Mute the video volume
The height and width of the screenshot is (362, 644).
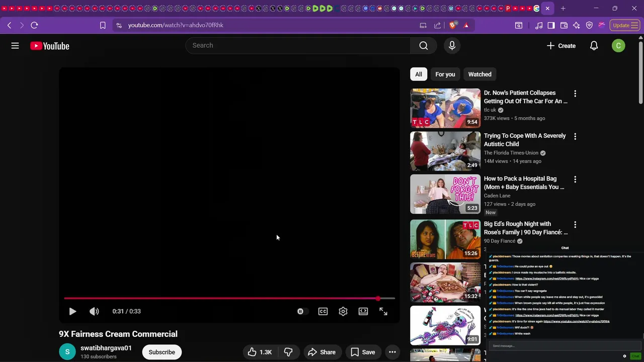(94, 311)
